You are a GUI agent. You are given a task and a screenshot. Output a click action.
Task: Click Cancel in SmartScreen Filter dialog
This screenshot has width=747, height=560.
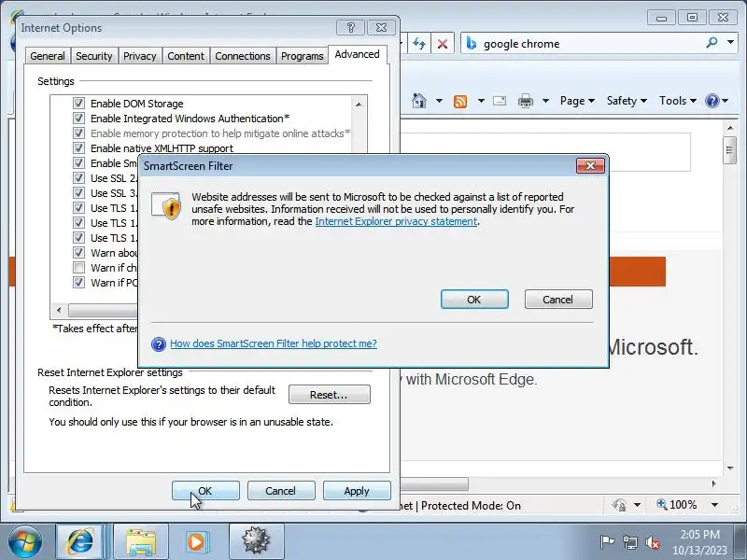557,300
